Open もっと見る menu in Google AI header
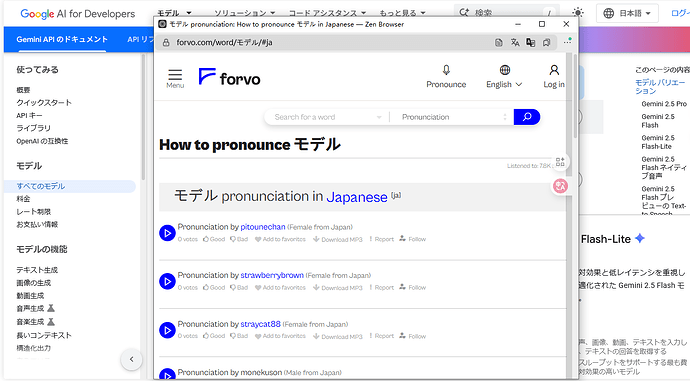690x381 pixels. click(x=403, y=13)
